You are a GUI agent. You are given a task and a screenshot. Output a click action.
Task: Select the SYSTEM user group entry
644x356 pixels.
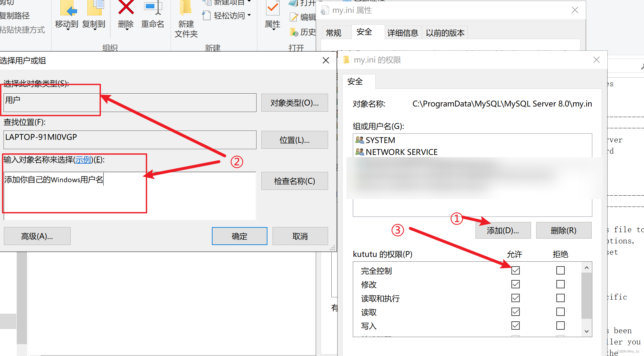[380, 140]
